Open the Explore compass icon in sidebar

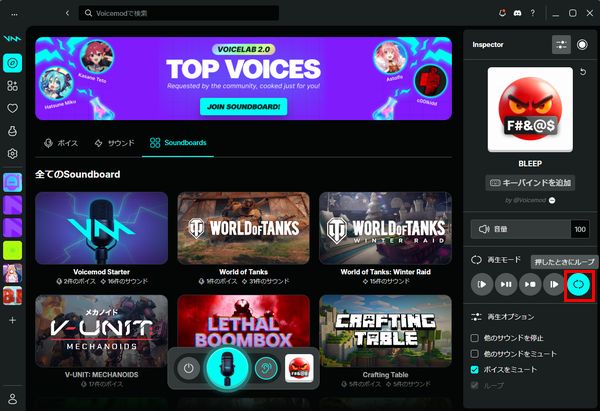[13, 63]
